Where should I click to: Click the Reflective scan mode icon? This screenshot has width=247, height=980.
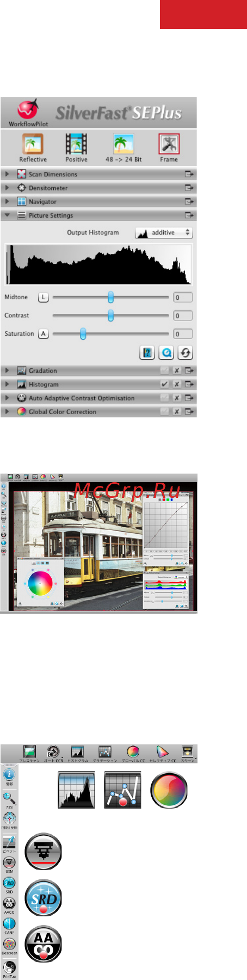click(33, 145)
